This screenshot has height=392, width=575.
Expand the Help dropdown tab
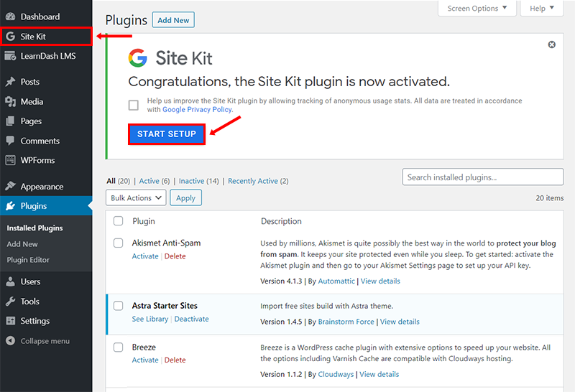pyautogui.click(x=542, y=9)
